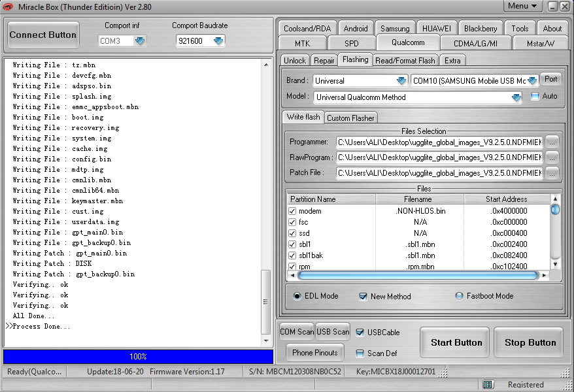Click the Start Address column header
Screen dimensions: 574x392
point(507,199)
